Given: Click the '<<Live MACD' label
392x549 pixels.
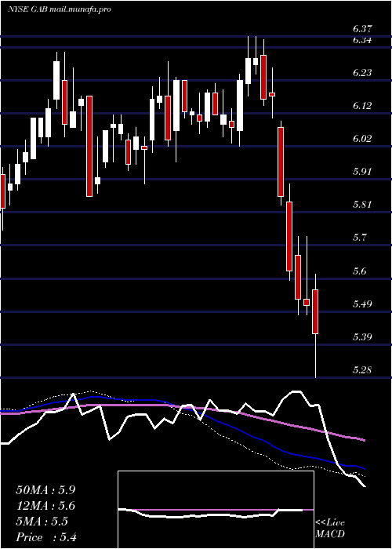Looking at the screenshot, I should click(x=330, y=529).
